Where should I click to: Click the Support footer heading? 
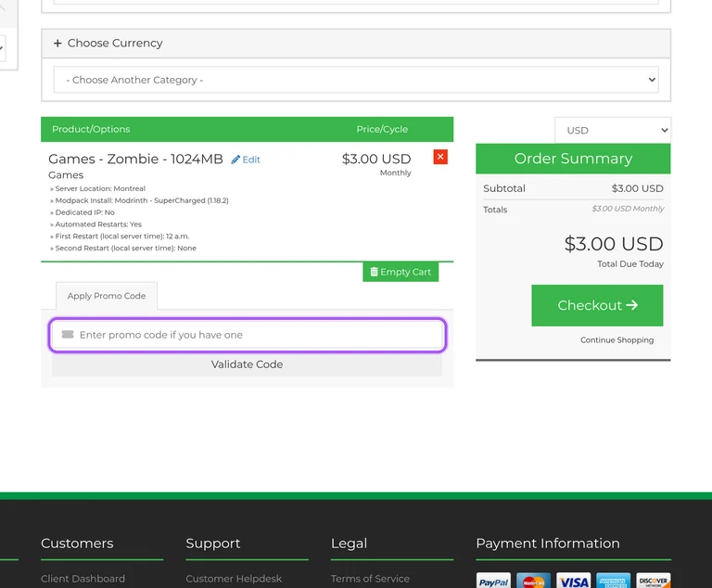tap(213, 543)
